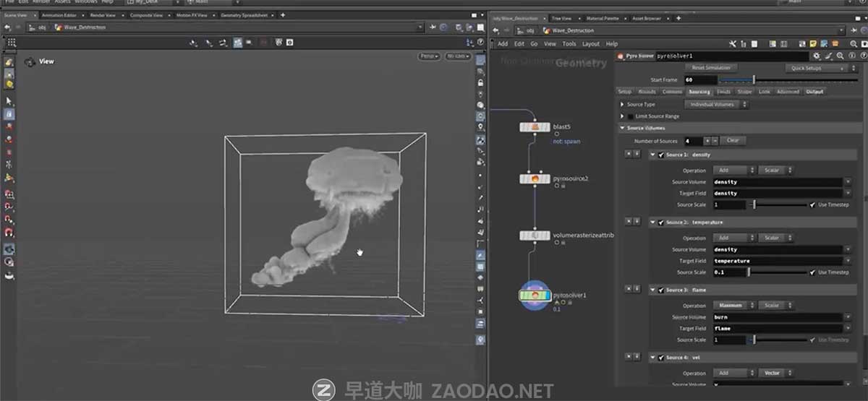Open the Advanced parameter tab
868x401 pixels.
(x=788, y=92)
